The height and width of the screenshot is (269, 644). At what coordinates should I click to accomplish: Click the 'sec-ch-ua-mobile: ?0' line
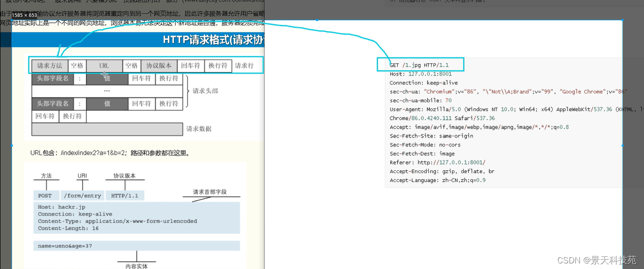click(x=421, y=100)
